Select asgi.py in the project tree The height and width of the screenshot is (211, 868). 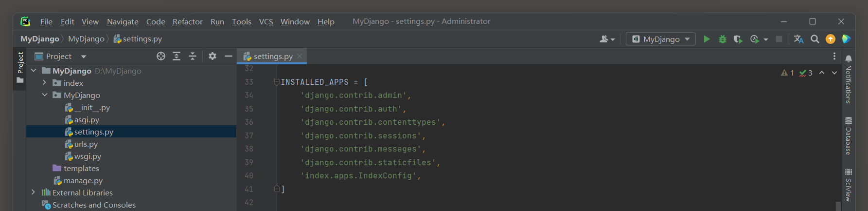[x=82, y=119]
